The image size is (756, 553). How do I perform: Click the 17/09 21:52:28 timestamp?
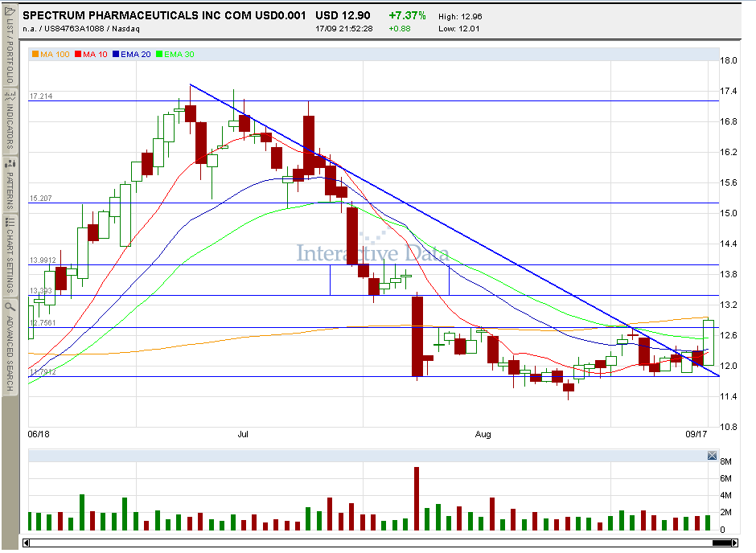(344, 28)
